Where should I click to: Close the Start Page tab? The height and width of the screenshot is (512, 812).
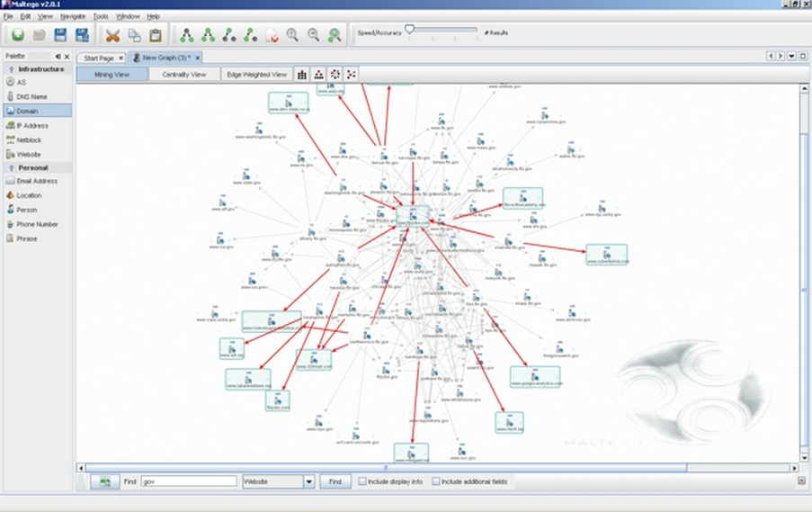click(x=121, y=58)
